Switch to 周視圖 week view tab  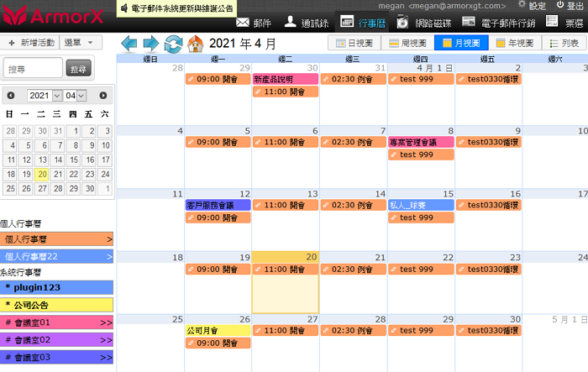click(x=407, y=42)
